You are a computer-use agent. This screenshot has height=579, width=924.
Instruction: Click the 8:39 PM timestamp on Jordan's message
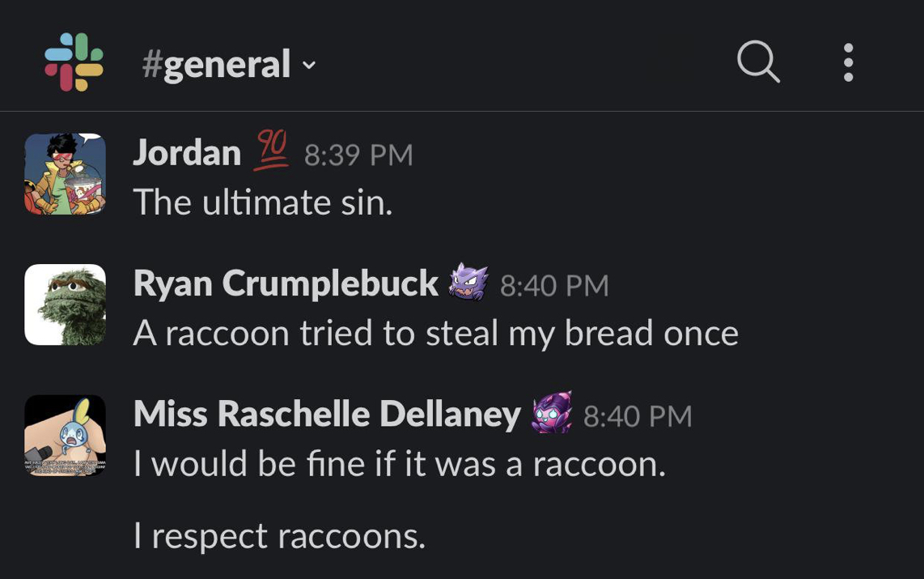(x=358, y=155)
